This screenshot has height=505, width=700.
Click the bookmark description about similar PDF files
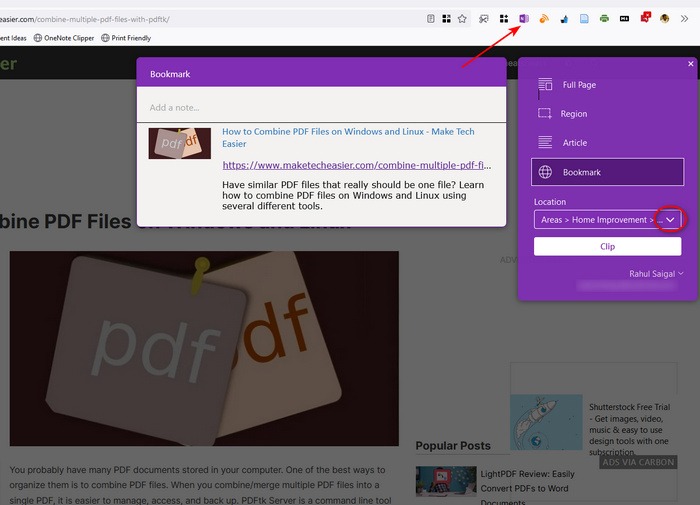coord(353,196)
